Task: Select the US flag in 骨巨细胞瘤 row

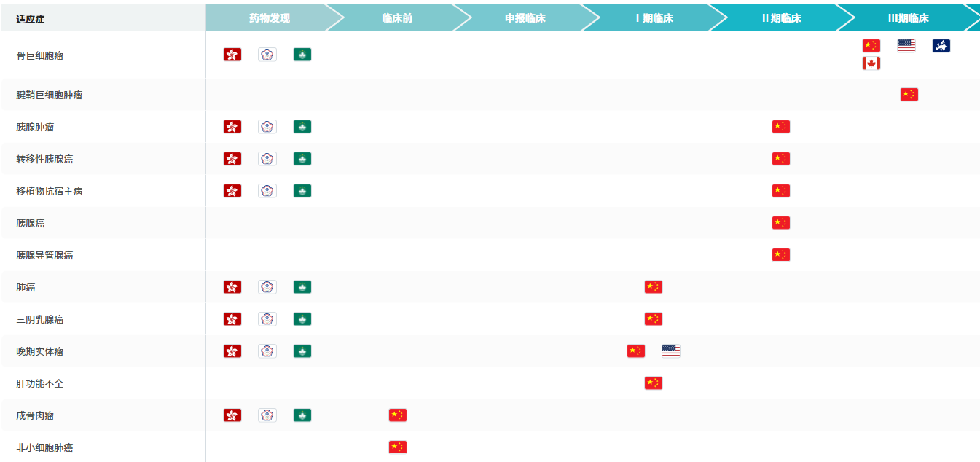Action: point(906,46)
